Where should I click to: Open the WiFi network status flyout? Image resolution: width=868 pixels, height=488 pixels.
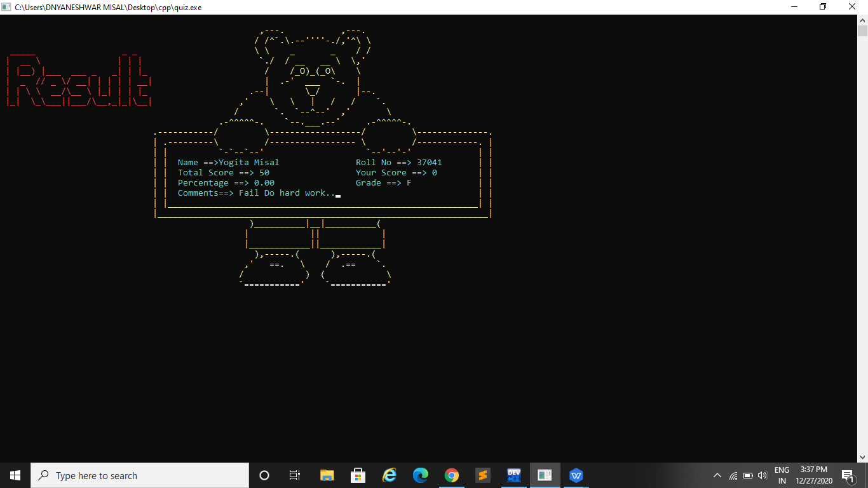pyautogui.click(x=732, y=475)
